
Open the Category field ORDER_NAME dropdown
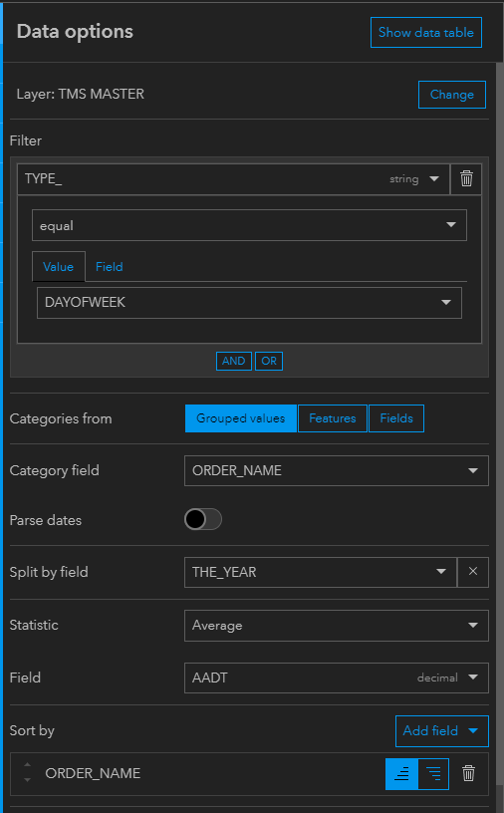click(x=337, y=470)
